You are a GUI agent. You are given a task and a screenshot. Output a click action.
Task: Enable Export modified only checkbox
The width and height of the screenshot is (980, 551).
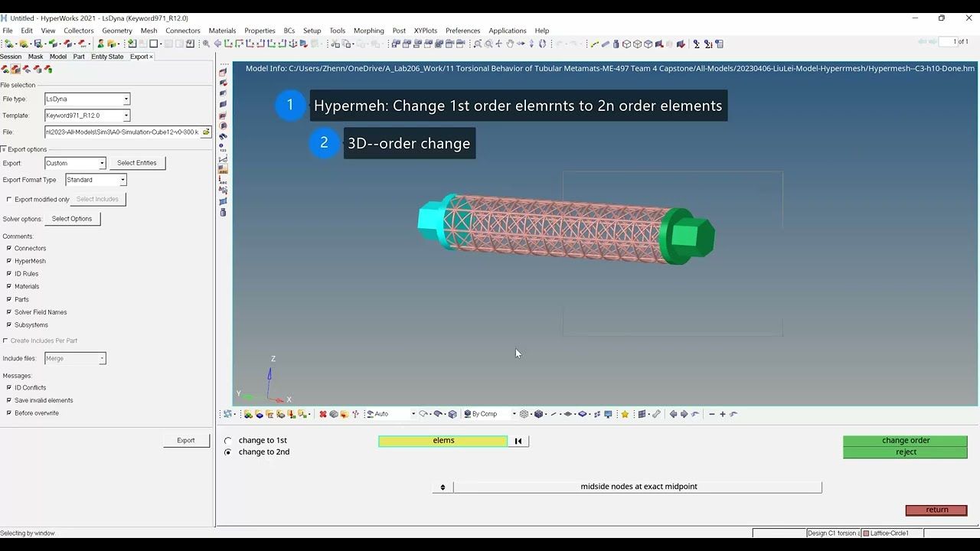click(9, 199)
